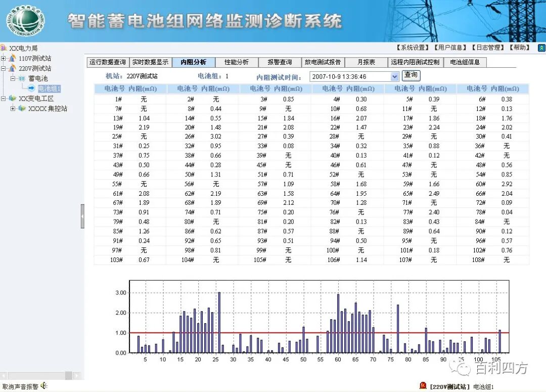The height and width of the screenshot is (392, 546).
Task: Click battery 78# resistance value 0.04
Action: [507, 212]
